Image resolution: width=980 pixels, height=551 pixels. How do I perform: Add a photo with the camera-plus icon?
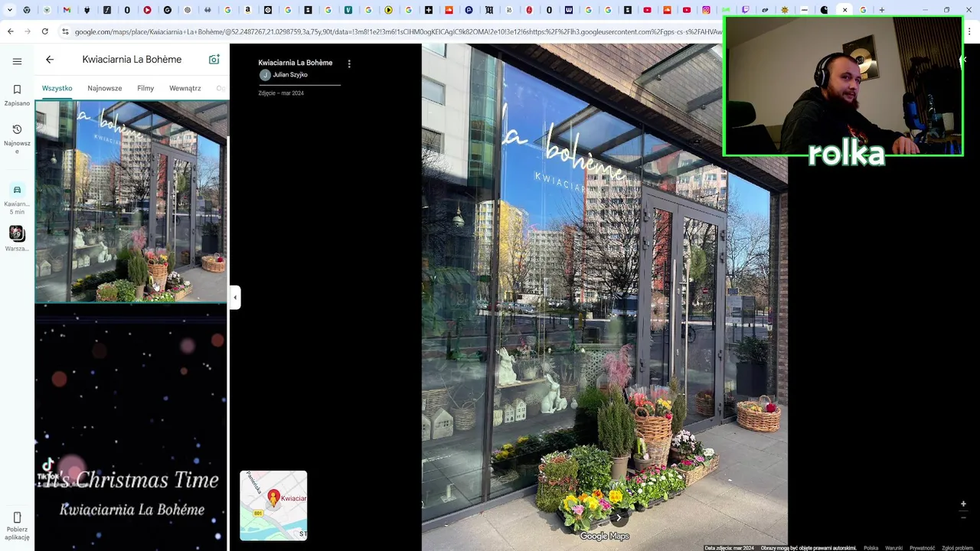pyautogui.click(x=214, y=60)
